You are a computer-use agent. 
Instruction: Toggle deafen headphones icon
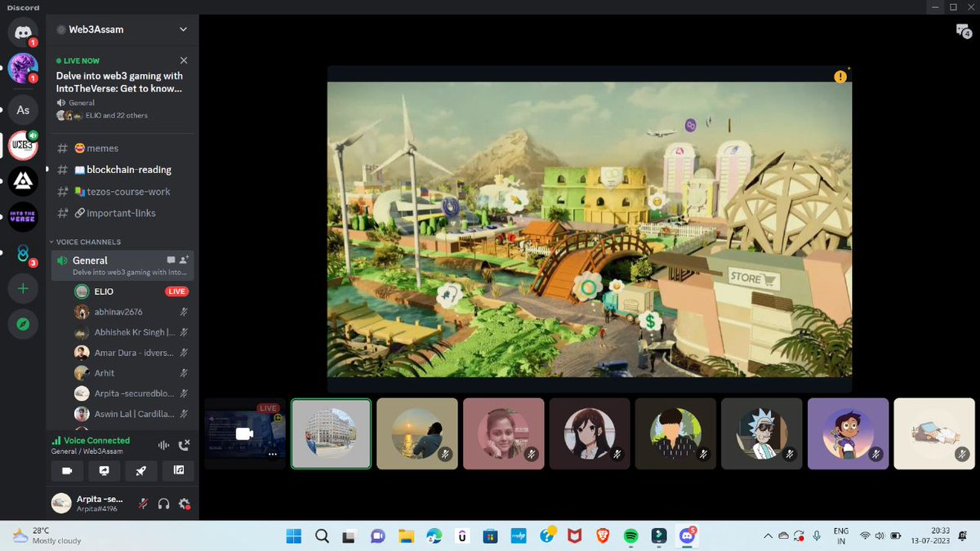[x=163, y=504]
